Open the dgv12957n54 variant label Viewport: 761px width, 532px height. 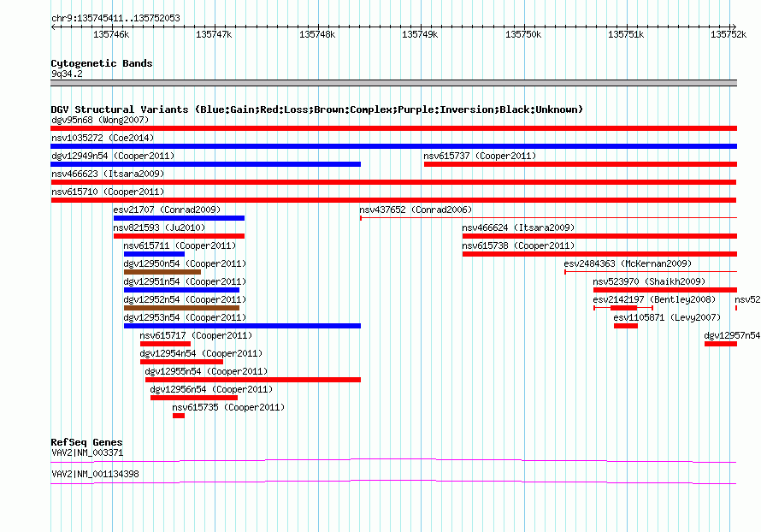click(732, 335)
